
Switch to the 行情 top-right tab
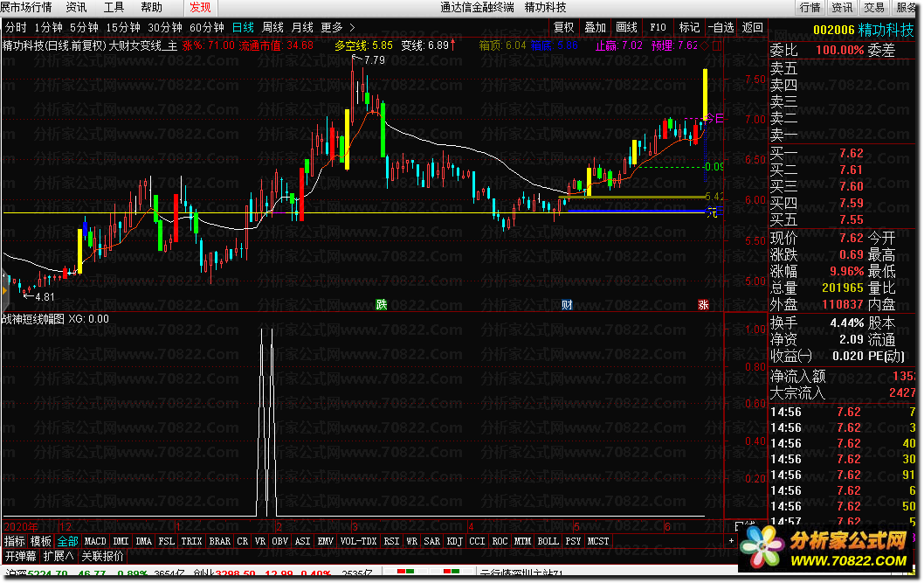(x=810, y=8)
